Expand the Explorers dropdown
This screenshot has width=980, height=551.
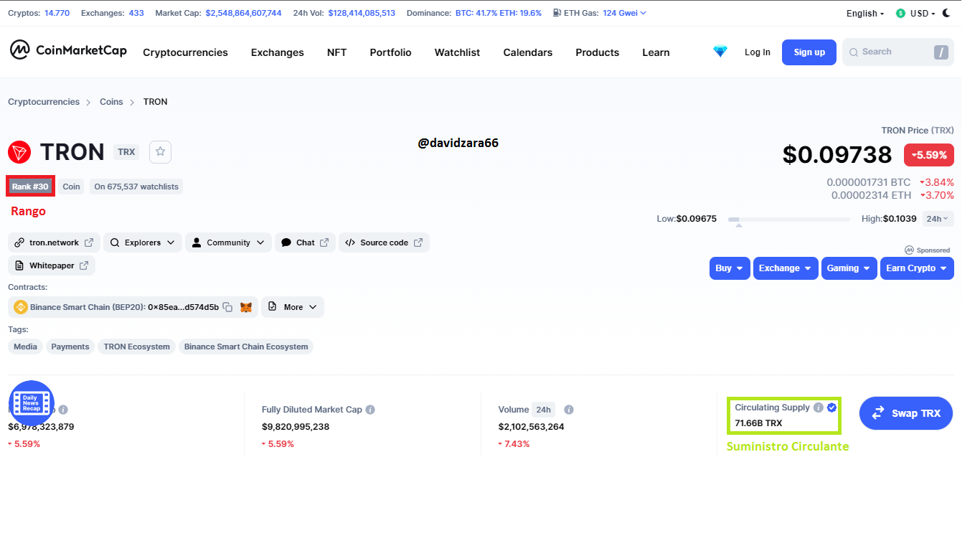(143, 242)
